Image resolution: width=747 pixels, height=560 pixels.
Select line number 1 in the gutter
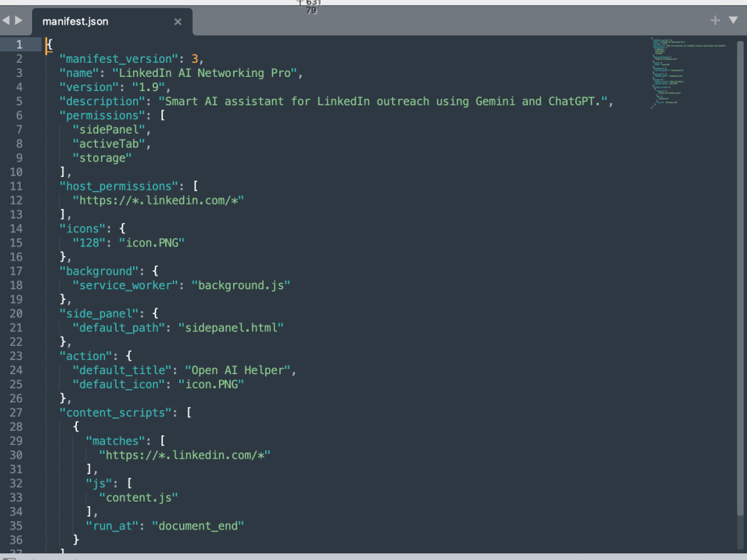pos(19,45)
